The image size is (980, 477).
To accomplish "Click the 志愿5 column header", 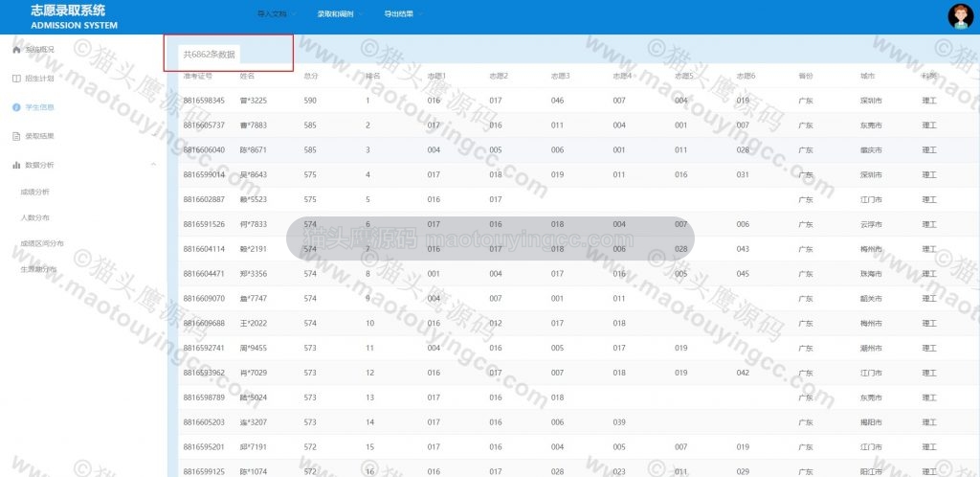I will click(x=684, y=76).
